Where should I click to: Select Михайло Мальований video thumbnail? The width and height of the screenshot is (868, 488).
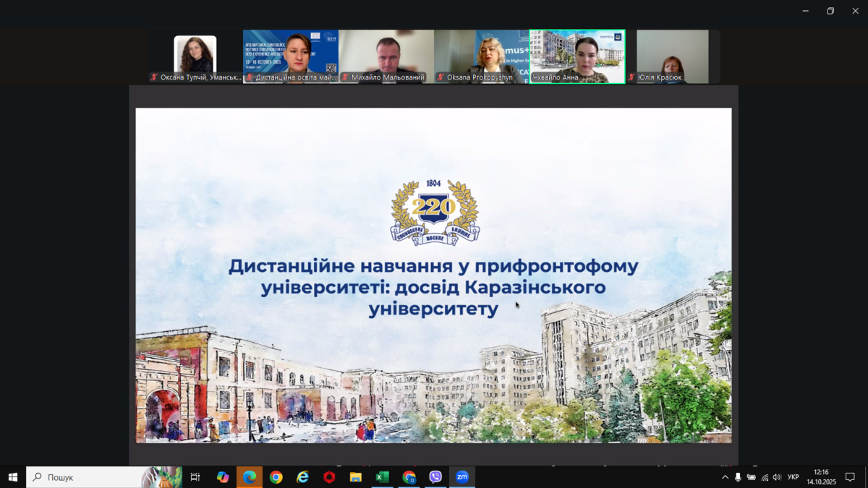(x=386, y=56)
